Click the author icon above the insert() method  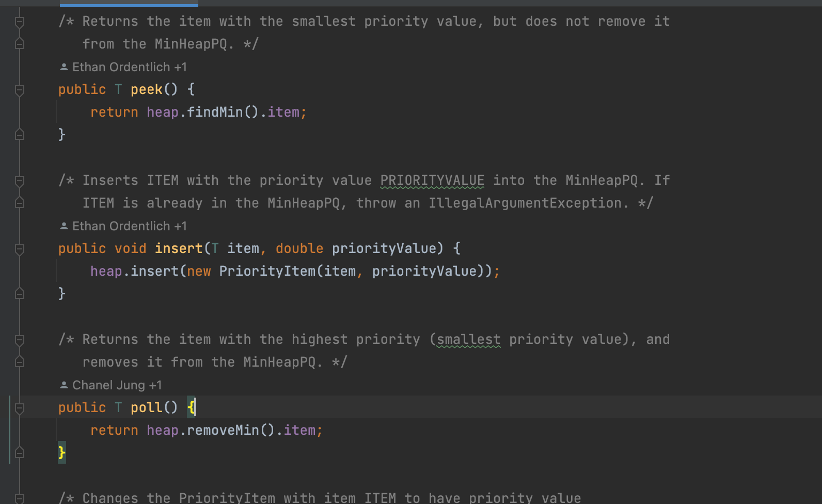click(64, 226)
